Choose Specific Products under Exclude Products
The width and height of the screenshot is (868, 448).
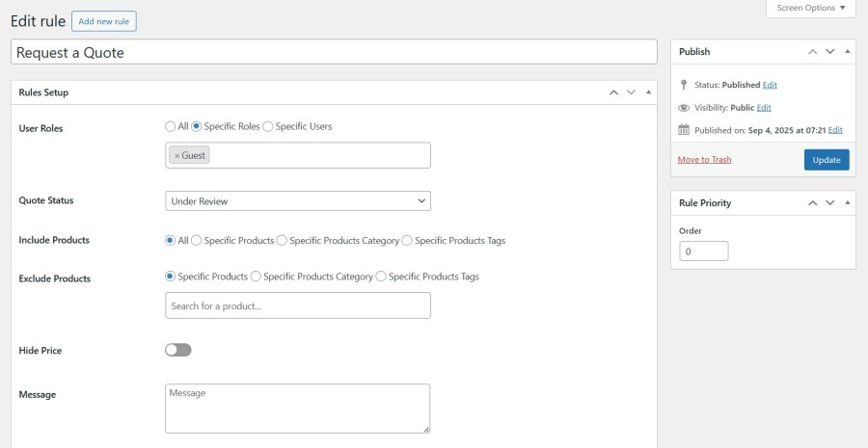point(170,277)
